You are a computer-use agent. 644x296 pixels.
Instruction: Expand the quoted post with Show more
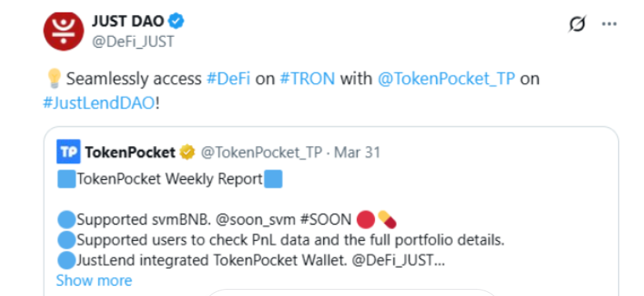94,280
